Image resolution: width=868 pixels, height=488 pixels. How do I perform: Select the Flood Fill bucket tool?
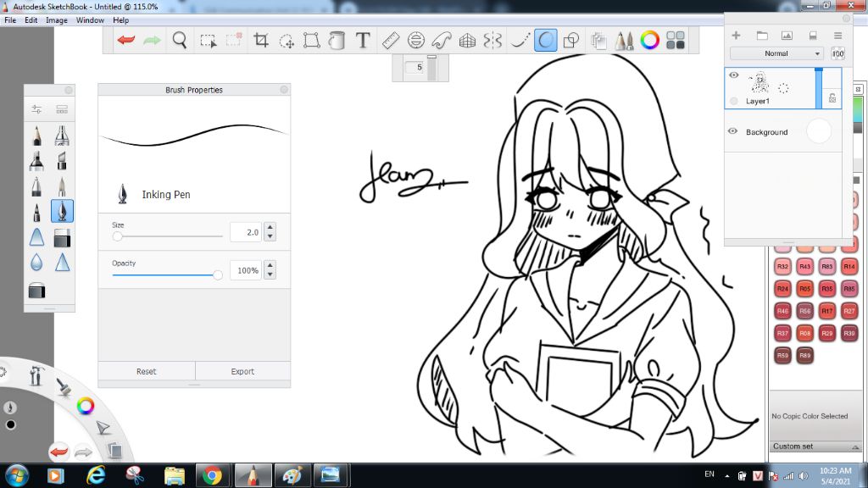pos(337,40)
